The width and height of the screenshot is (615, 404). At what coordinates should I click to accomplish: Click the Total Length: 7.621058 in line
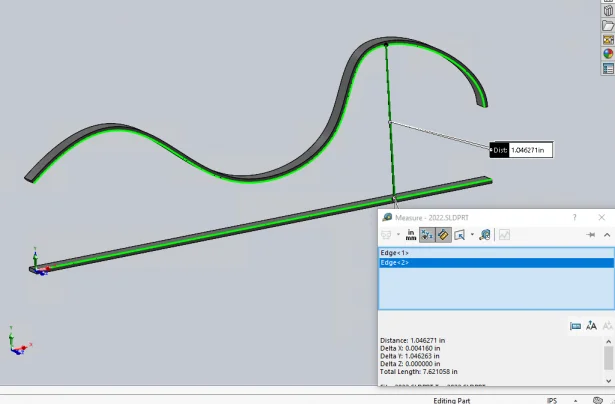coord(418,371)
